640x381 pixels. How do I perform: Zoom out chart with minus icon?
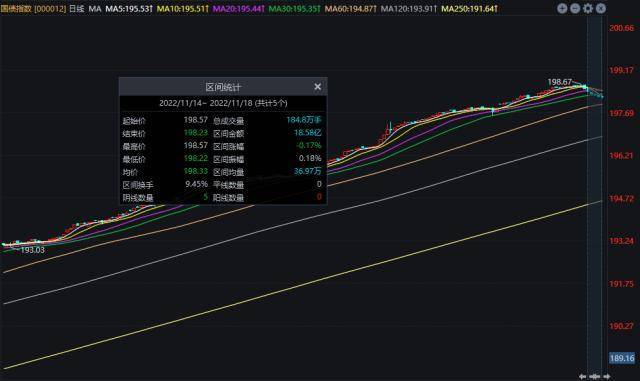[x=575, y=8]
